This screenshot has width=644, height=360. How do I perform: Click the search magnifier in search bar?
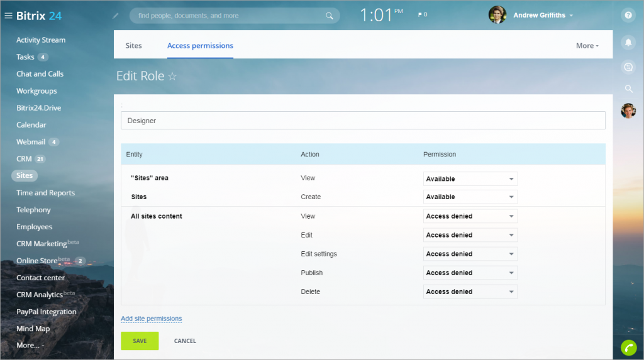point(329,16)
